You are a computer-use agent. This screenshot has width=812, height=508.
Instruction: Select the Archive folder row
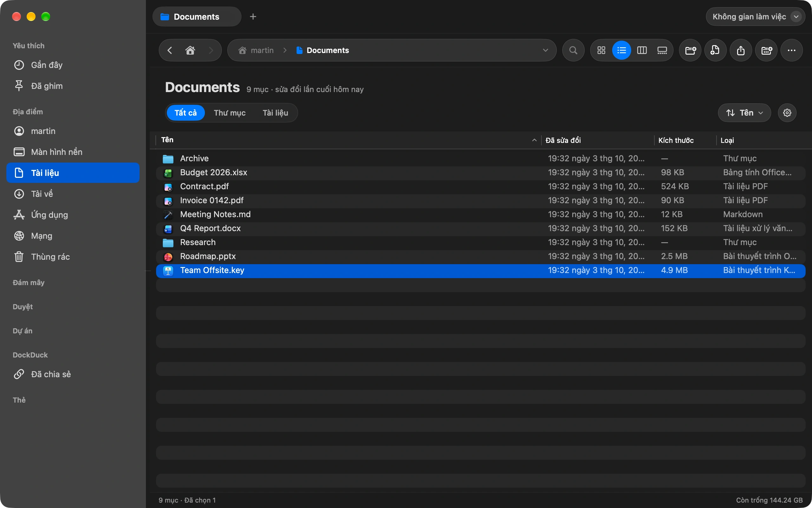pyautogui.click(x=481, y=158)
